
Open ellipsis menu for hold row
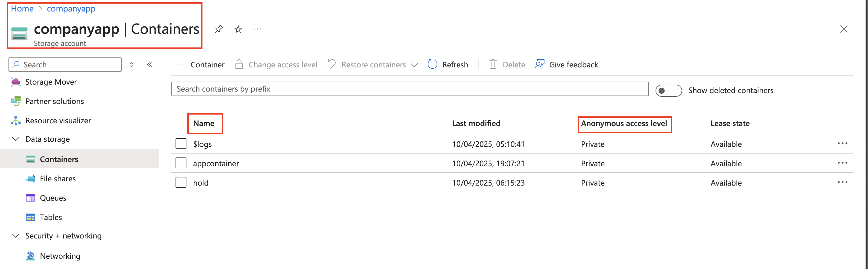842,182
